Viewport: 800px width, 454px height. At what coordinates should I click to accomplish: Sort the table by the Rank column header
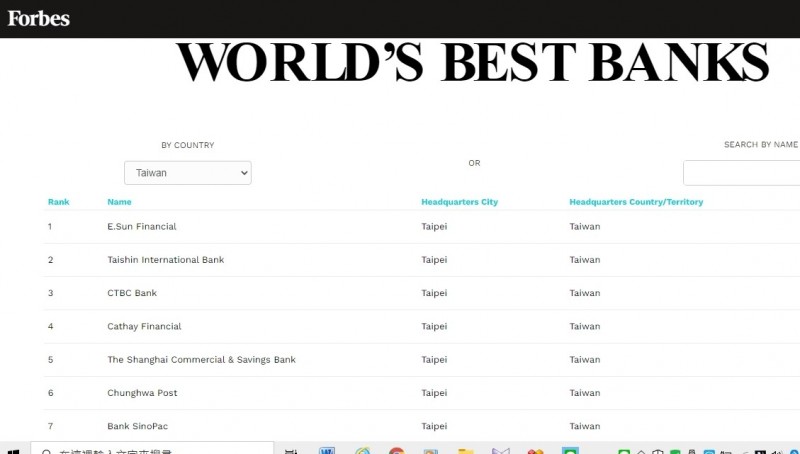coord(59,202)
